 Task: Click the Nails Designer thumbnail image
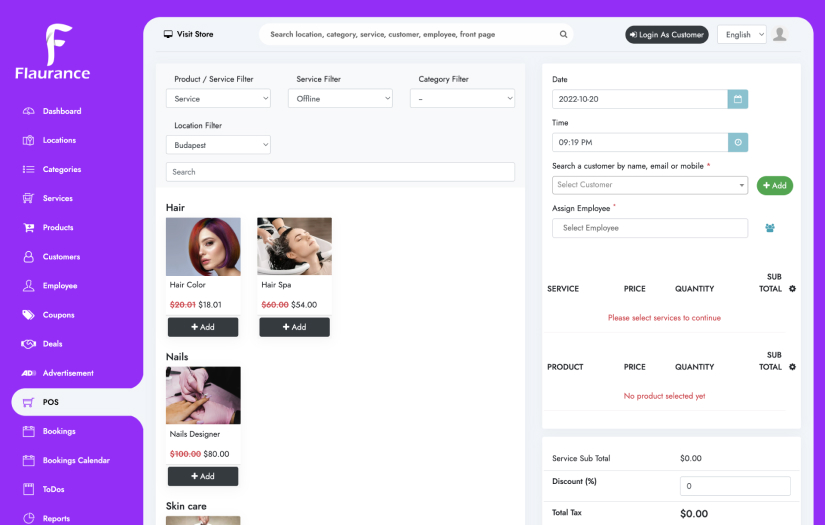click(203, 395)
